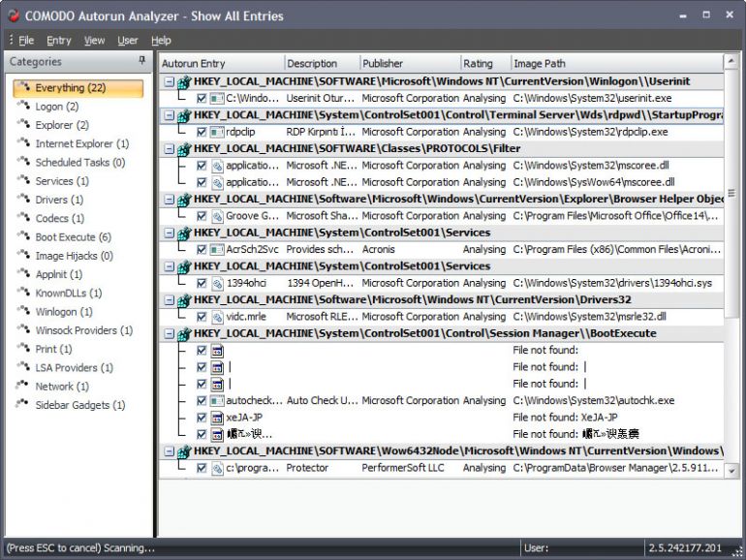Click the rdpclip entry file icon
The width and height of the screenshot is (746, 560).
pyautogui.click(x=217, y=132)
